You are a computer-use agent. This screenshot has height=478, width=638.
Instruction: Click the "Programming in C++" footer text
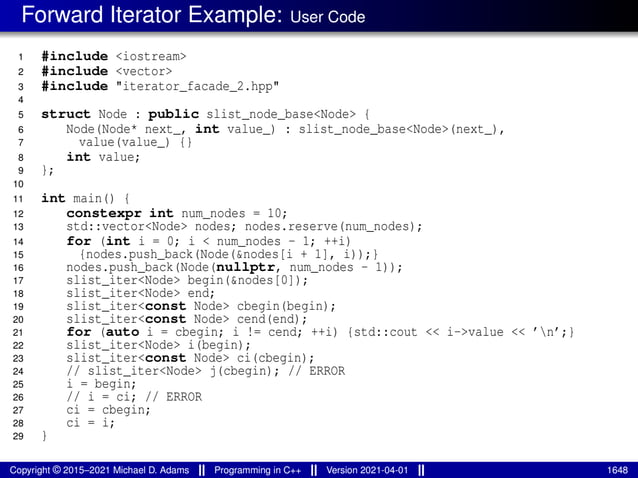(x=258, y=470)
